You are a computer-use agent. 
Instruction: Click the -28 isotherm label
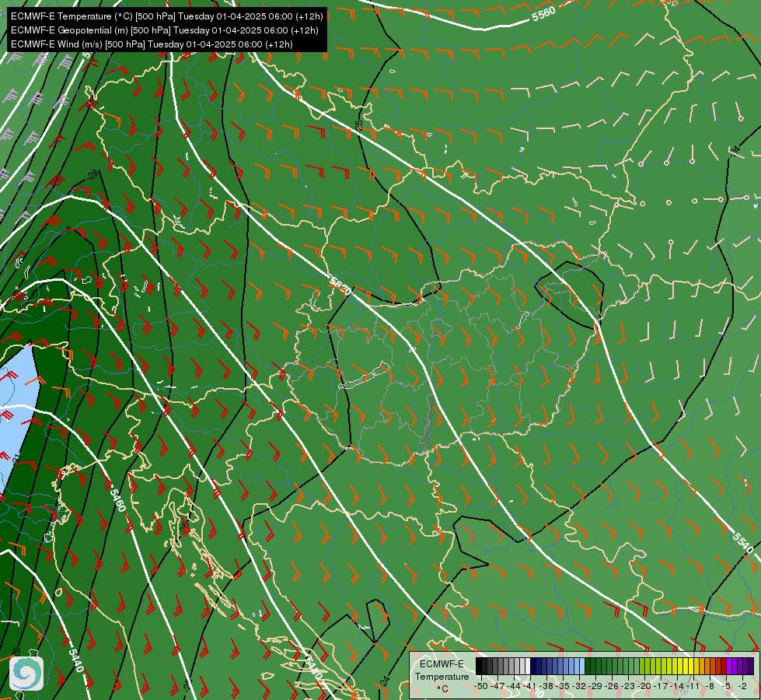pyautogui.click(x=92, y=174)
